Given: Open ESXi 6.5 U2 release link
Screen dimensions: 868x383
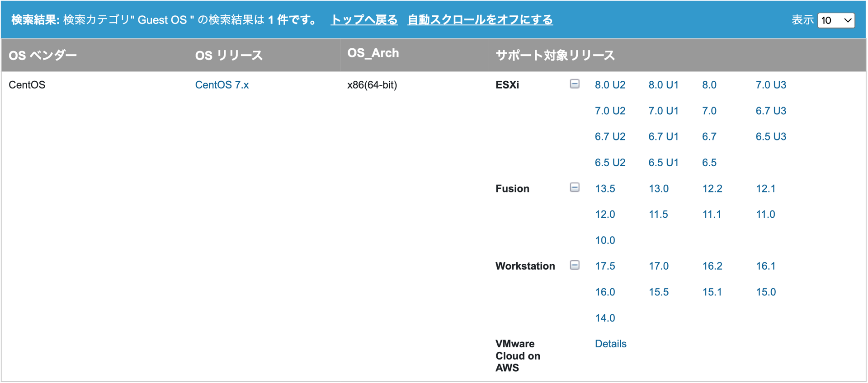Looking at the screenshot, I should tap(610, 163).
